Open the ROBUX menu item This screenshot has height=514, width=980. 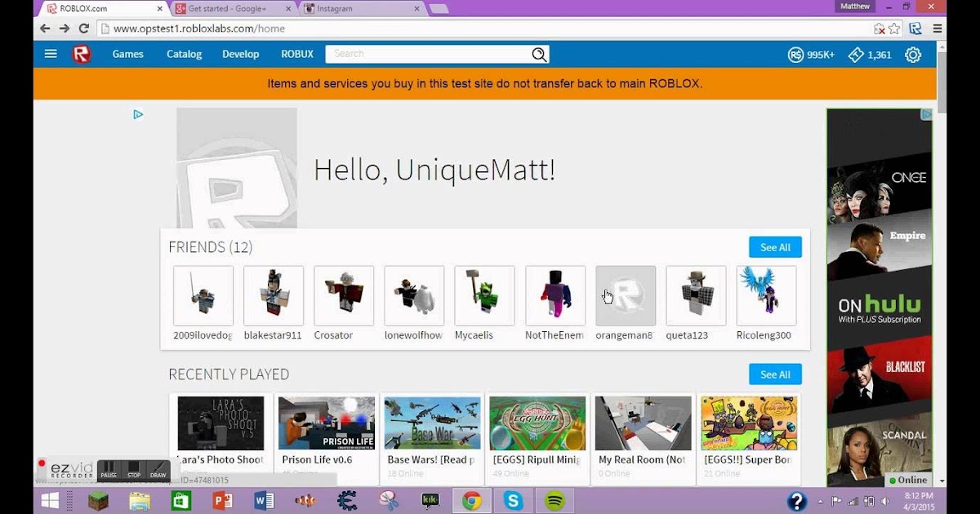tap(297, 55)
